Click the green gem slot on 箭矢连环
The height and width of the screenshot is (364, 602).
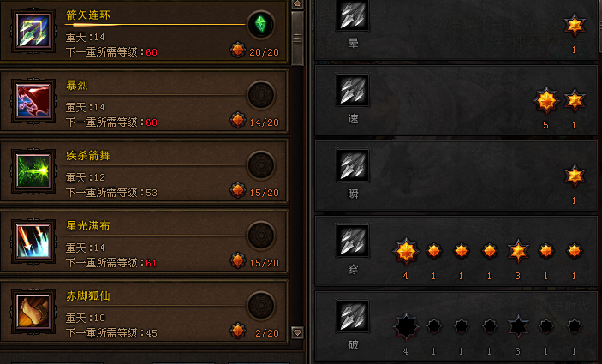click(261, 25)
